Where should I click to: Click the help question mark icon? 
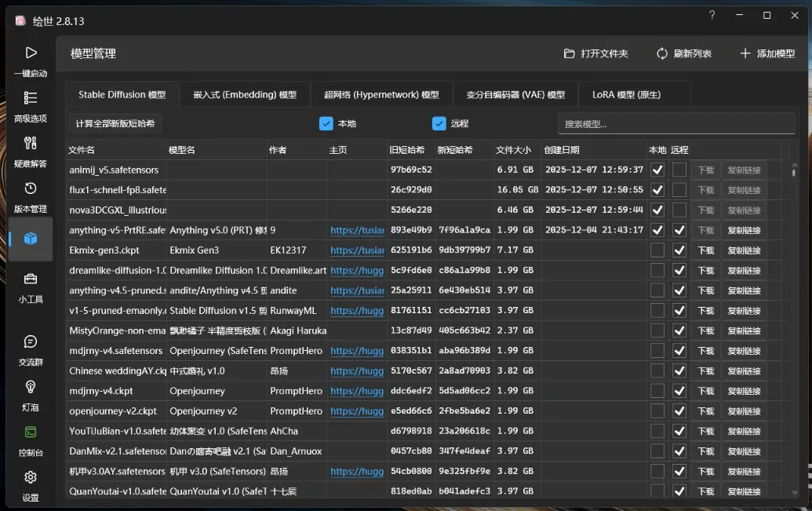(712, 16)
